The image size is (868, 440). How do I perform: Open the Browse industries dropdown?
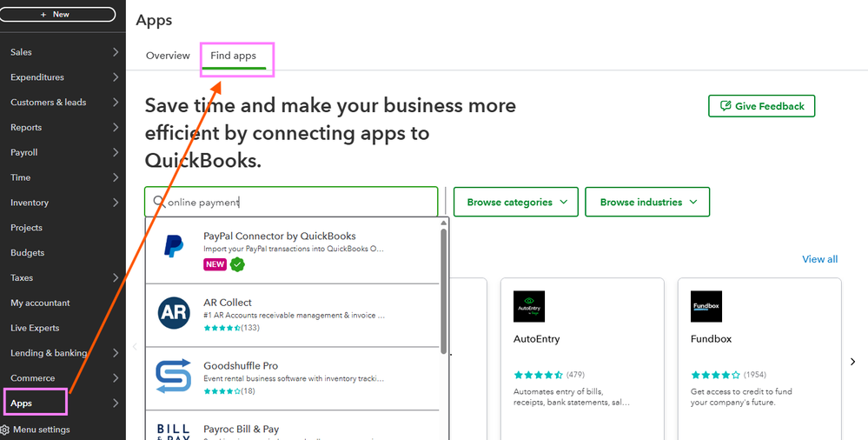(x=647, y=202)
